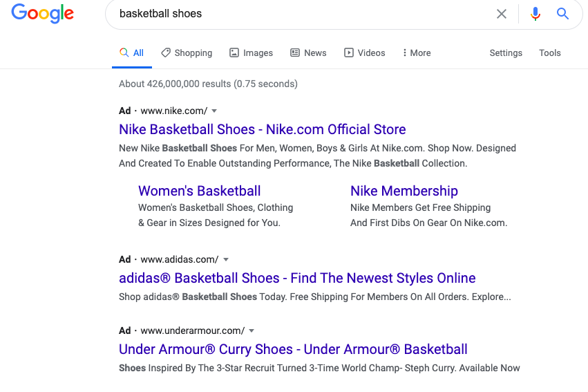Viewport: 588px width, 392px height.
Task: Open Nike Basketball Shoes Official Store link
Action: click(x=262, y=129)
